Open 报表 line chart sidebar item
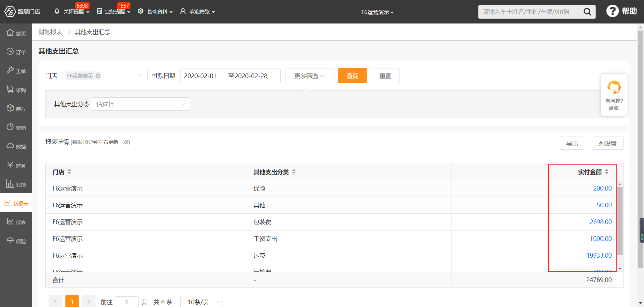 [16, 221]
